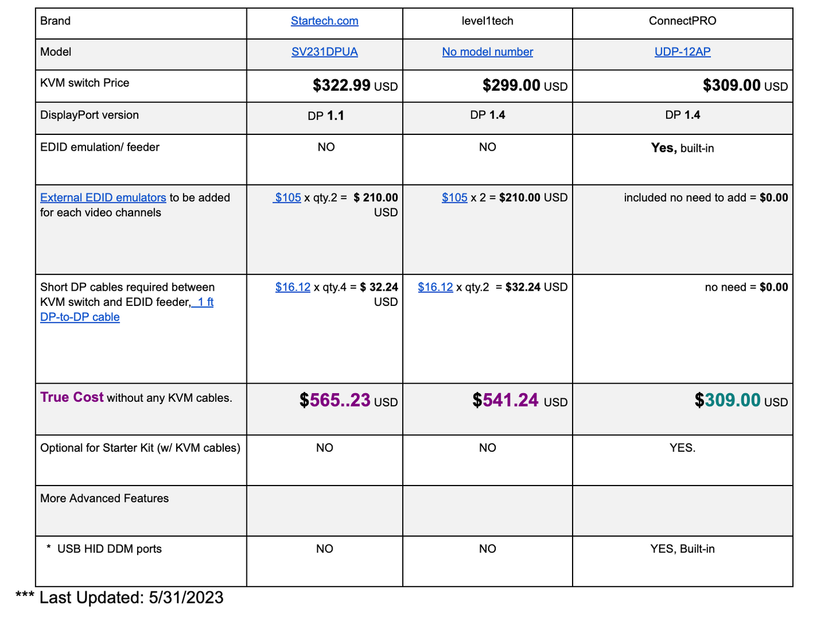Click the "USB HID DDM ports" row label
This screenshot has width=840, height=621.
click(109, 549)
